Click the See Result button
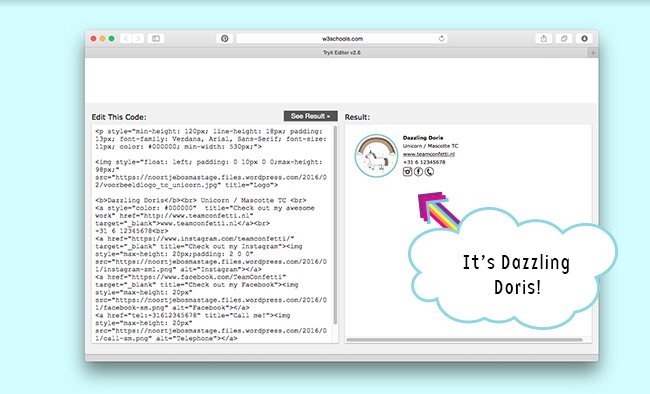 point(310,116)
